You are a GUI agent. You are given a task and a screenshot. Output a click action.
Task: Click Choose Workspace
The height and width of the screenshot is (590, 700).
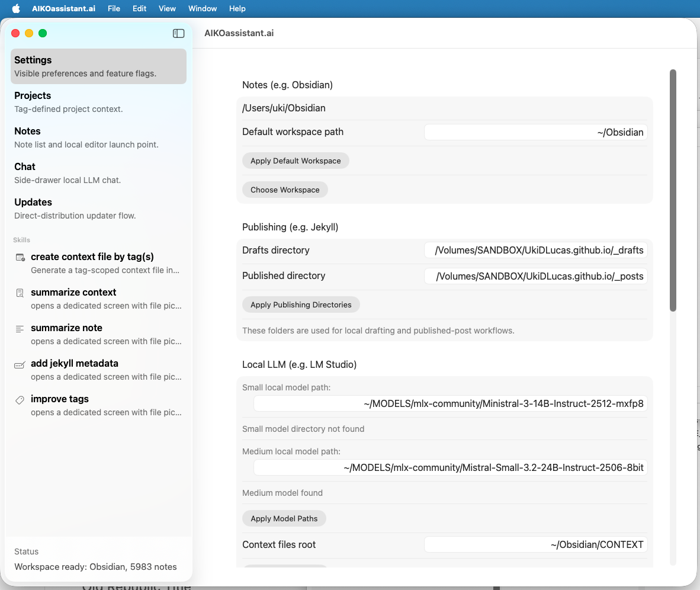pyautogui.click(x=285, y=190)
